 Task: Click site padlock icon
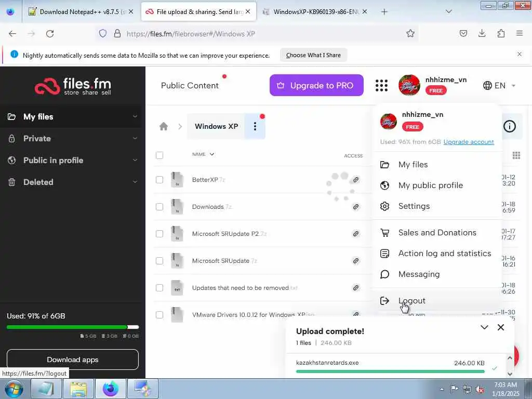tap(117, 33)
